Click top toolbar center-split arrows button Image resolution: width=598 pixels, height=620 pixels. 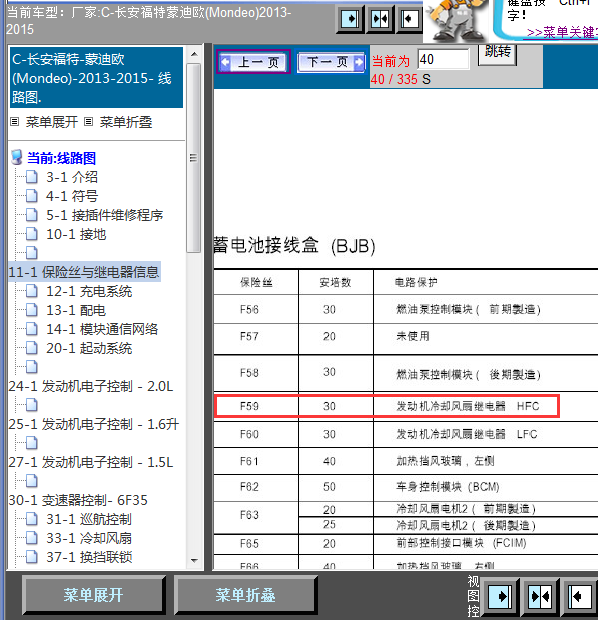coord(380,19)
